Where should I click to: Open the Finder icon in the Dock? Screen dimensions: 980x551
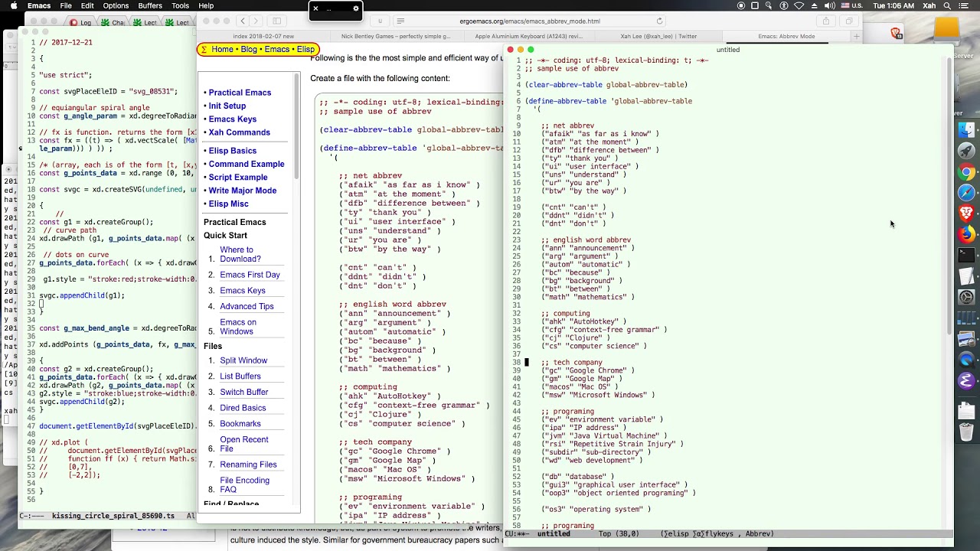pyautogui.click(x=966, y=131)
